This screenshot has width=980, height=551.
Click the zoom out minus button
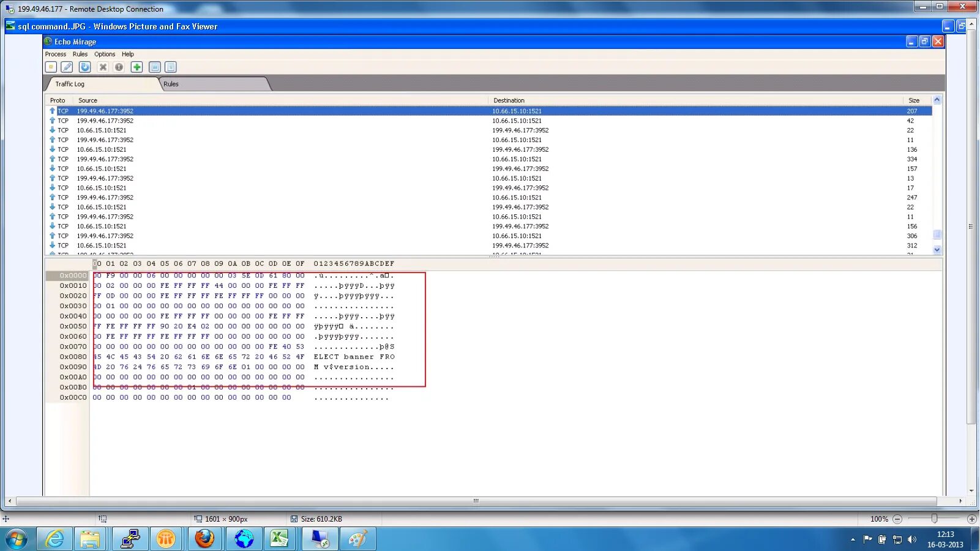pos(897,519)
